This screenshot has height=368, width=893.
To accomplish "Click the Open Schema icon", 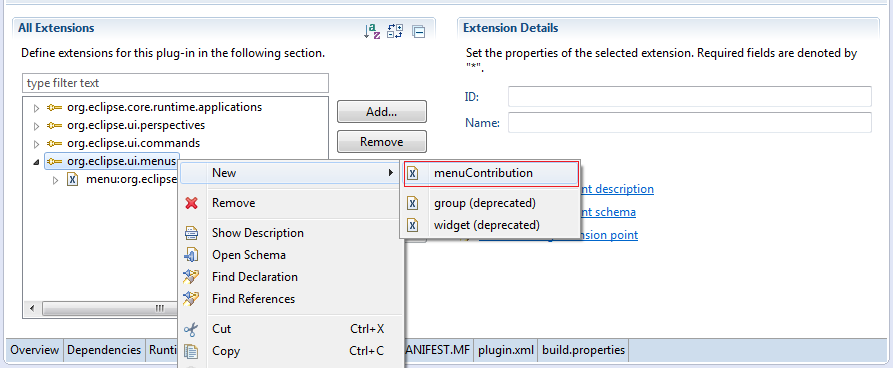I will 192,255.
